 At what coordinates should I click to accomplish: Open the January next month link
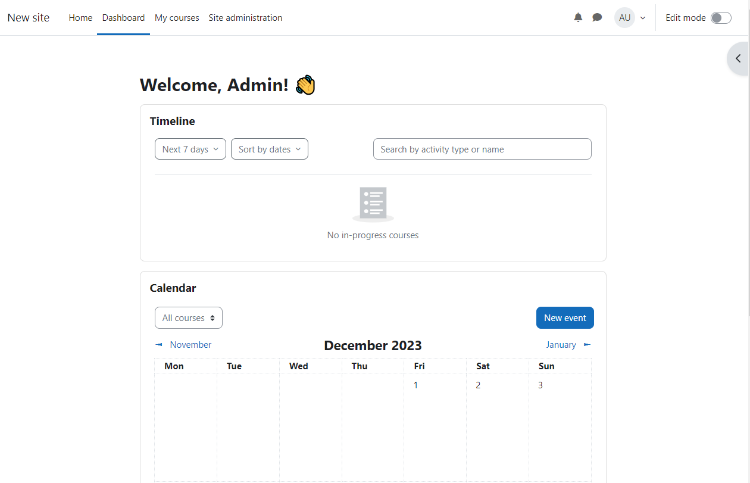[x=560, y=345]
